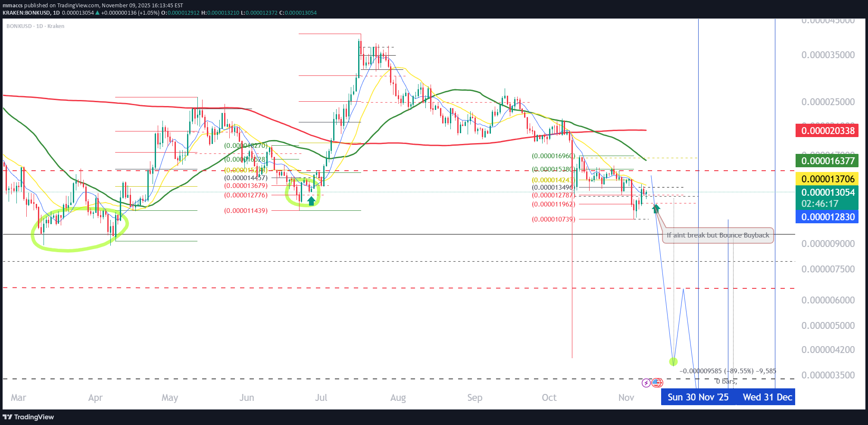Click the TradingView logo at bottom left
The height and width of the screenshot is (425, 868).
coord(28,417)
